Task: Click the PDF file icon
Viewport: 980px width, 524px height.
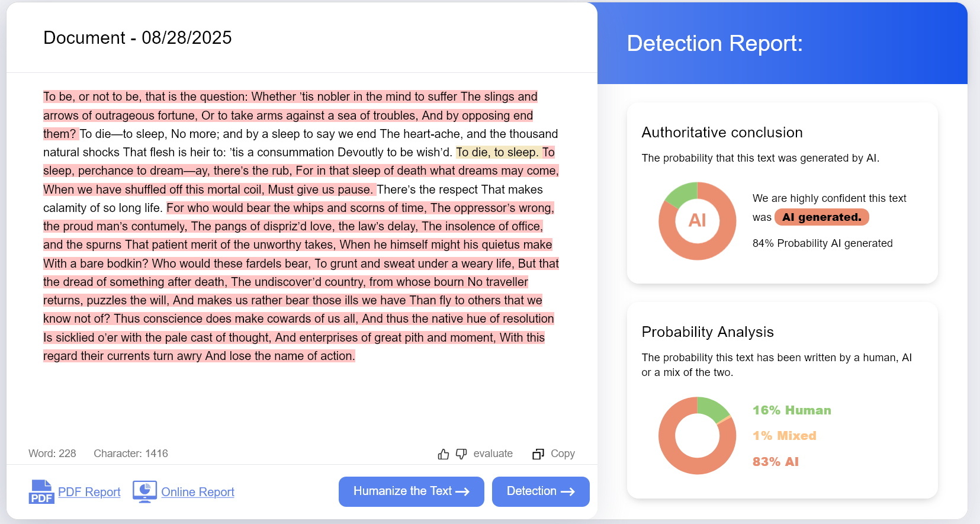Action: pos(41,492)
